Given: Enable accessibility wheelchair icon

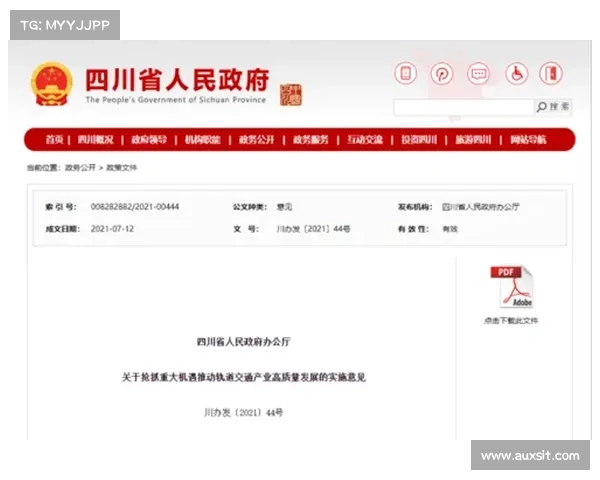Looking at the screenshot, I should click(517, 73).
